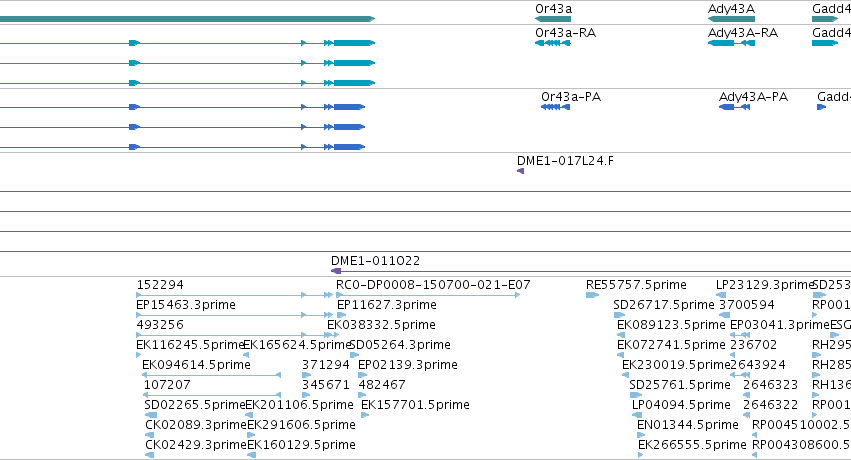This screenshot has height=460, width=851.
Task: Click the EP15463.3prime alignment line
Action: (234, 315)
